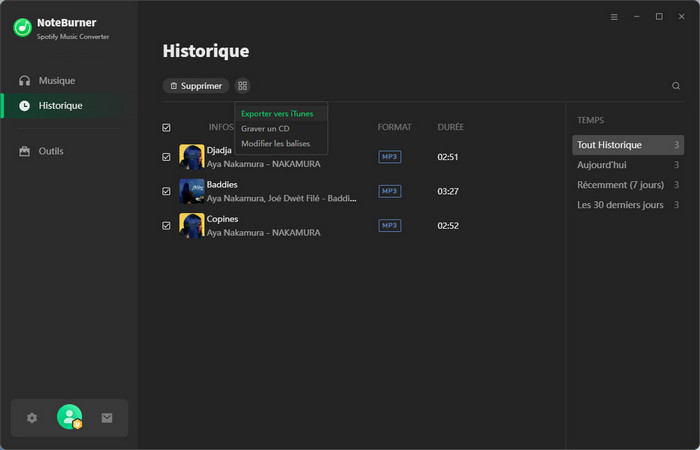The width and height of the screenshot is (700, 450).
Task: Click the Copines album thumbnail
Action: point(192,225)
